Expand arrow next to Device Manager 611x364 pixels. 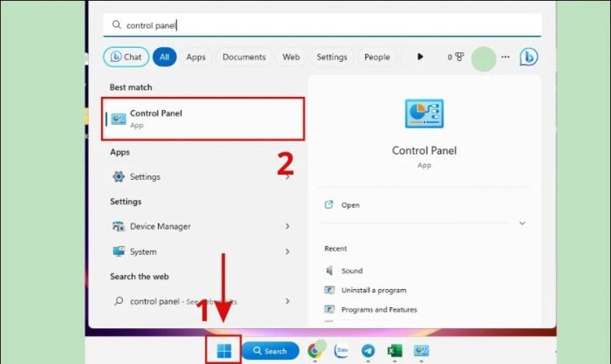point(287,226)
